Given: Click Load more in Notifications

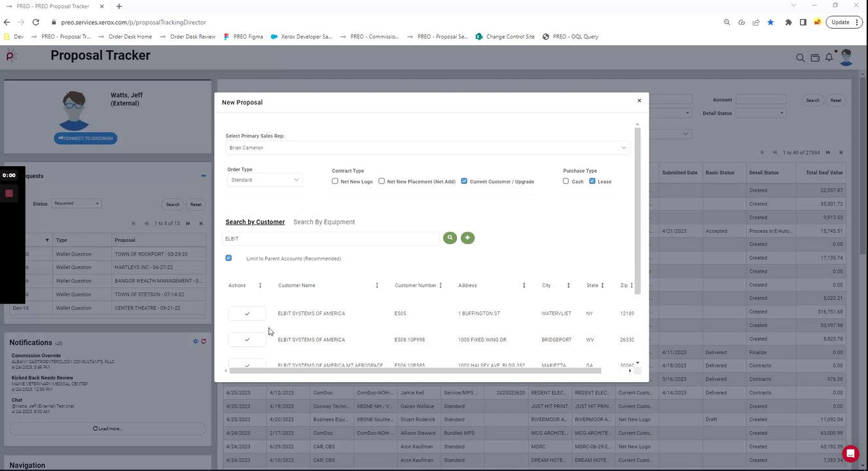Looking at the screenshot, I should (107, 428).
